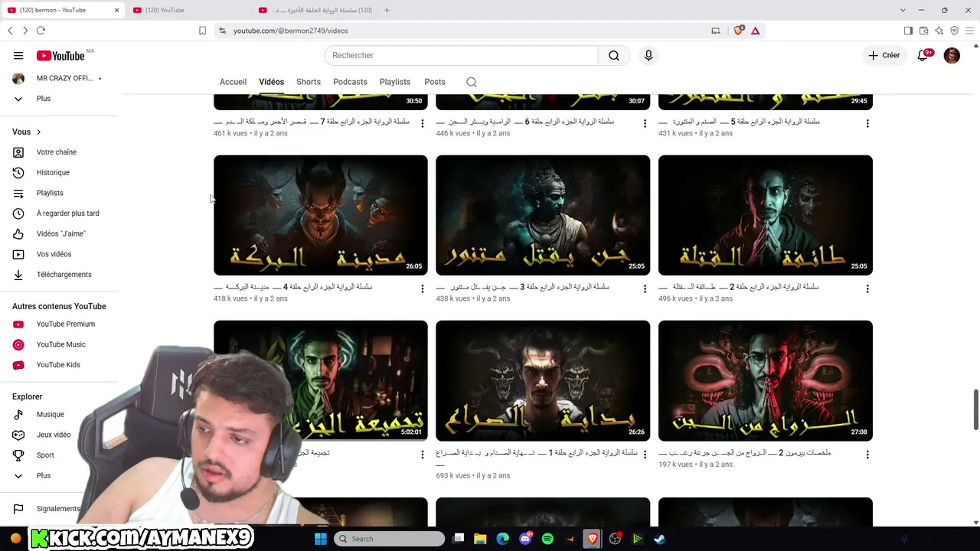Bookmark this page in the address bar
Viewport: 980px width, 551px height.
tap(202, 31)
